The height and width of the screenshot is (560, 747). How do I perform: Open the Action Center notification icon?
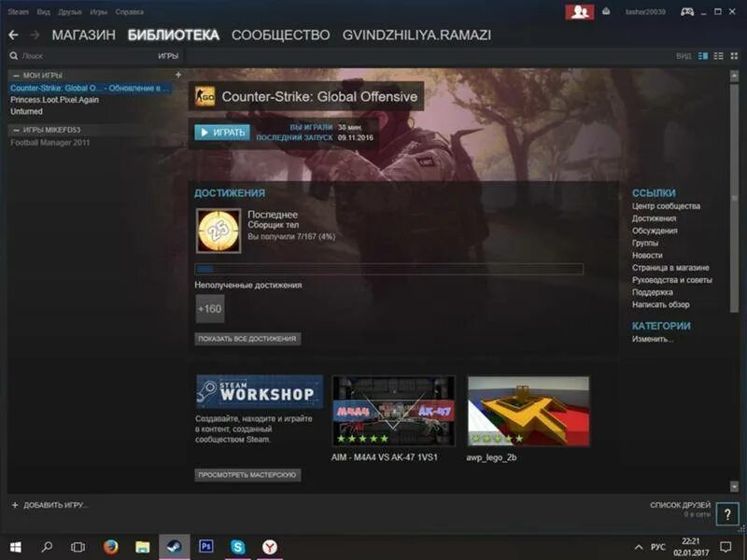(726, 547)
